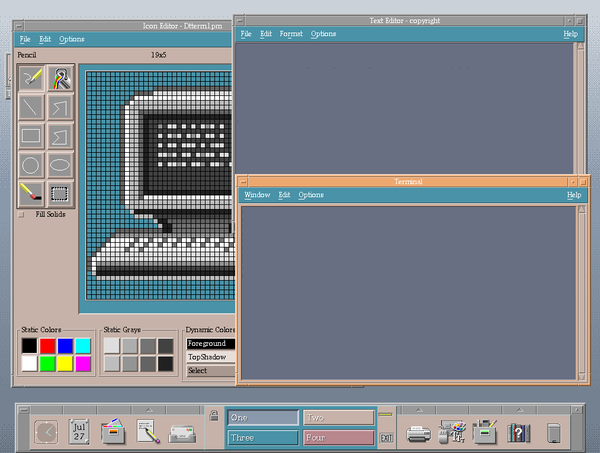Select TopShadow in Dynamic Colors list

click(x=208, y=357)
